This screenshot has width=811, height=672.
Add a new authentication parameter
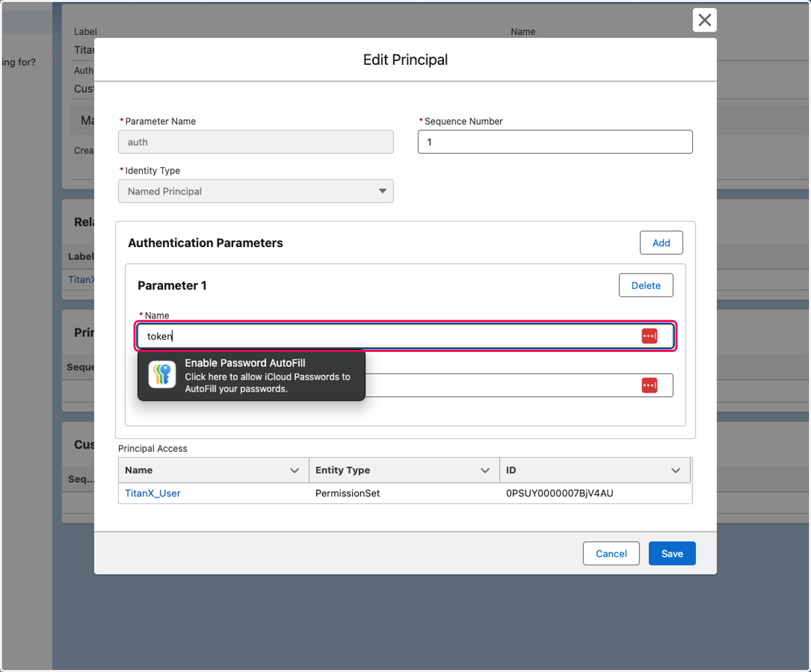click(662, 243)
